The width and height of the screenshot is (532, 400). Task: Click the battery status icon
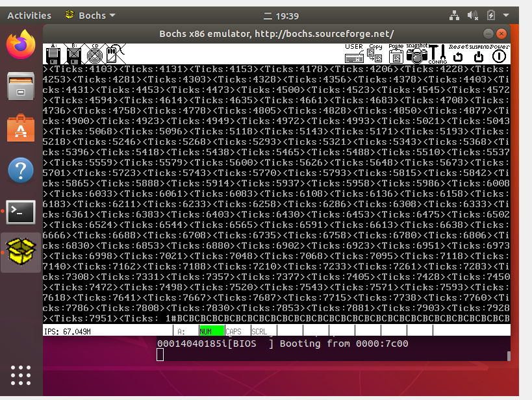(490, 16)
